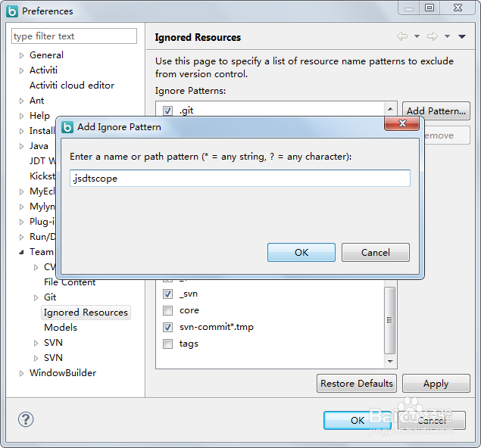Click the Apply button
The width and height of the screenshot is (481, 448).
(436, 384)
